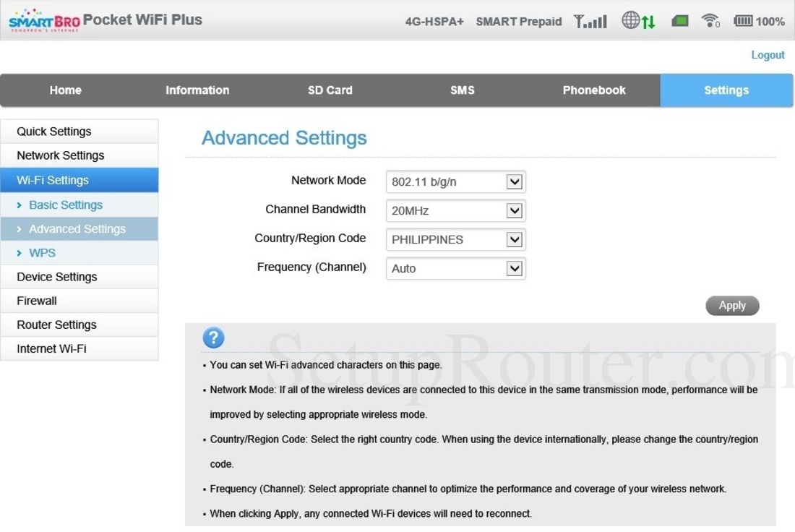The height and width of the screenshot is (532, 795).
Task: Click the Channel Bandwidth label
Action: tap(315, 209)
